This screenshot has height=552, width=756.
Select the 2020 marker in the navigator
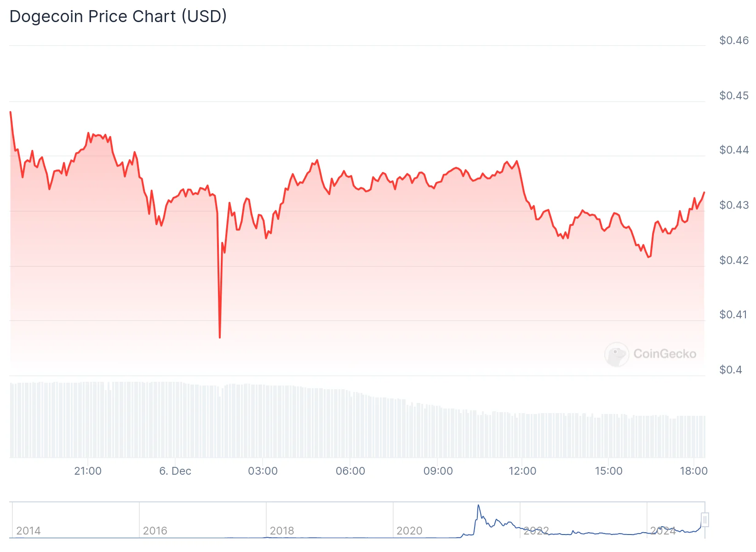click(x=409, y=531)
